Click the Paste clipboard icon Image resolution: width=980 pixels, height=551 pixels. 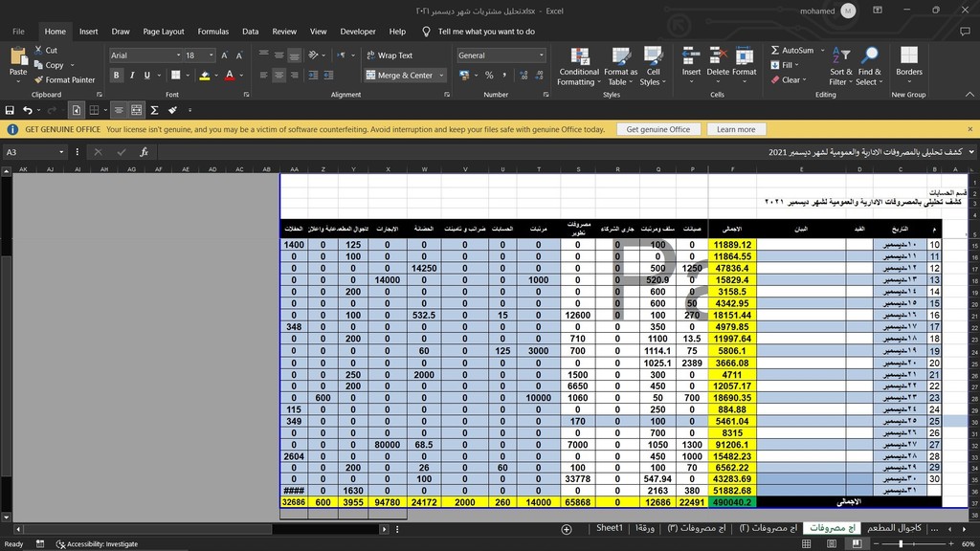coord(18,57)
